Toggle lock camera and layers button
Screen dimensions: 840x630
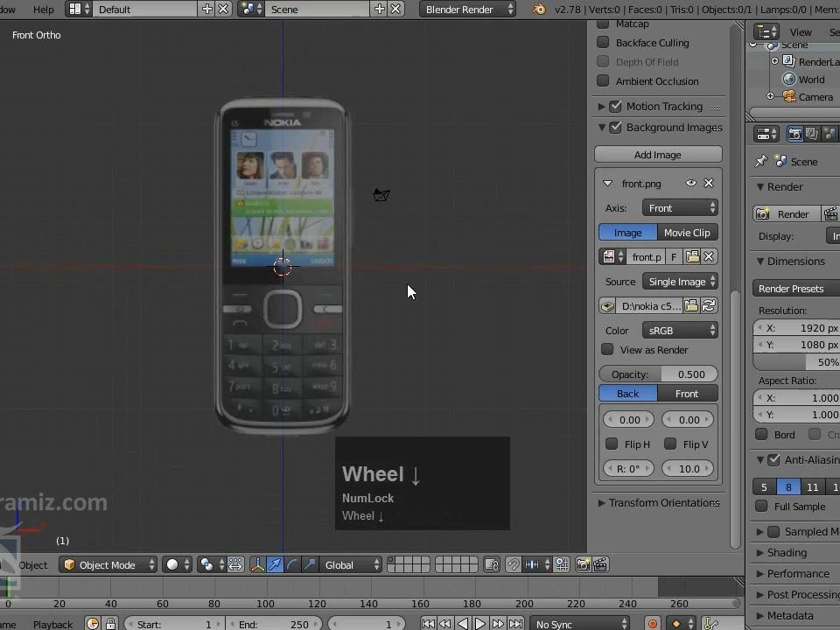click(x=491, y=564)
